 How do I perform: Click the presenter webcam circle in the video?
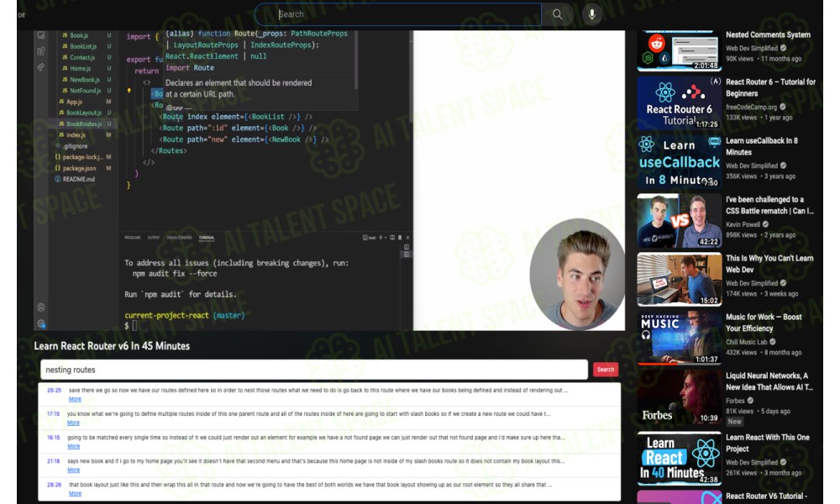point(577,274)
